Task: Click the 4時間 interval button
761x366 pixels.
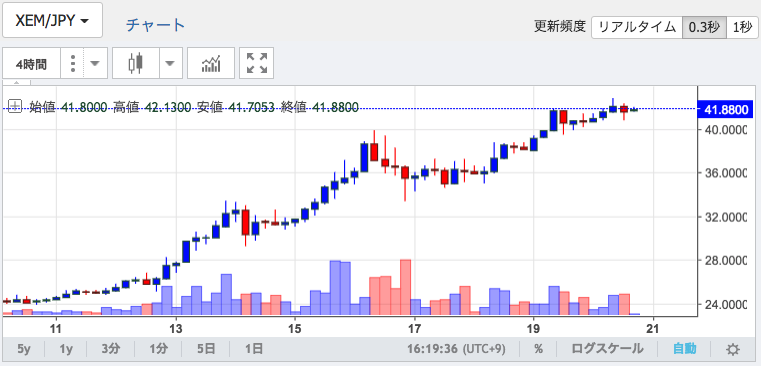Action: point(31,63)
